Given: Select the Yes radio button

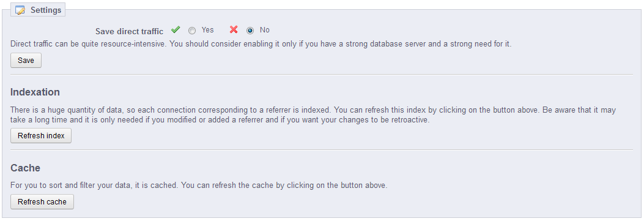Looking at the screenshot, I should pyautogui.click(x=192, y=31).
